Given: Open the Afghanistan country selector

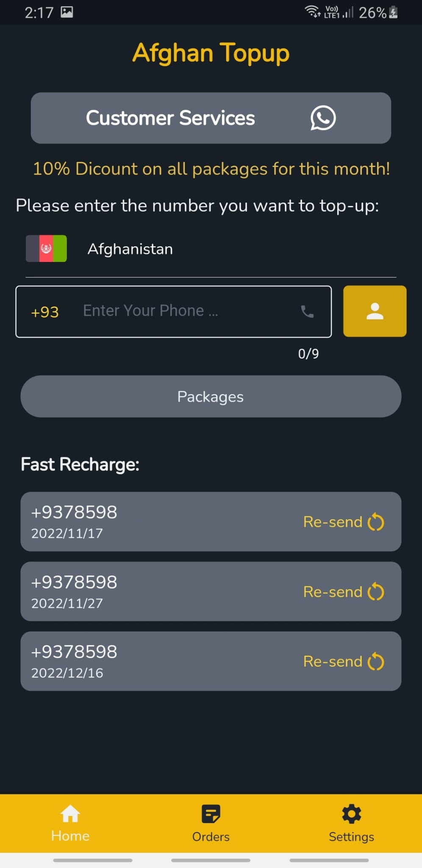Looking at the screenshot, I should point(211,249).
